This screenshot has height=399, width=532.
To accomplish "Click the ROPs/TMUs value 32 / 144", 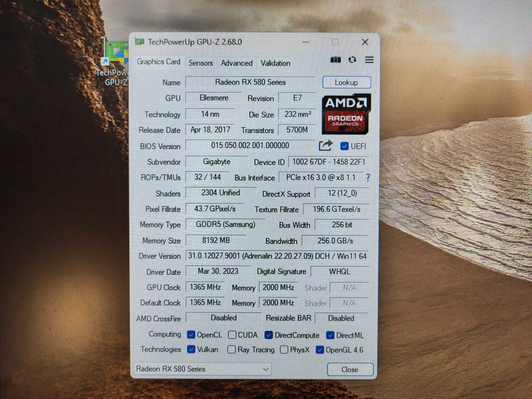I will point(208,177).
